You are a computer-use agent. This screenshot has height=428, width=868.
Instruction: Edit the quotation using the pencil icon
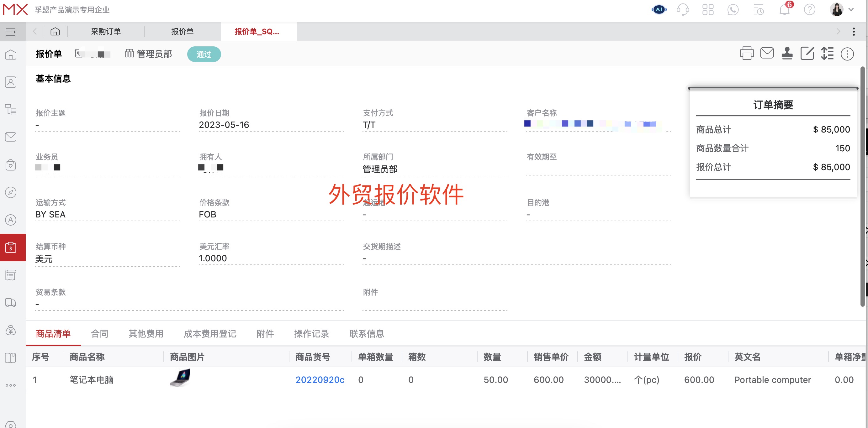tap(807, 54)
